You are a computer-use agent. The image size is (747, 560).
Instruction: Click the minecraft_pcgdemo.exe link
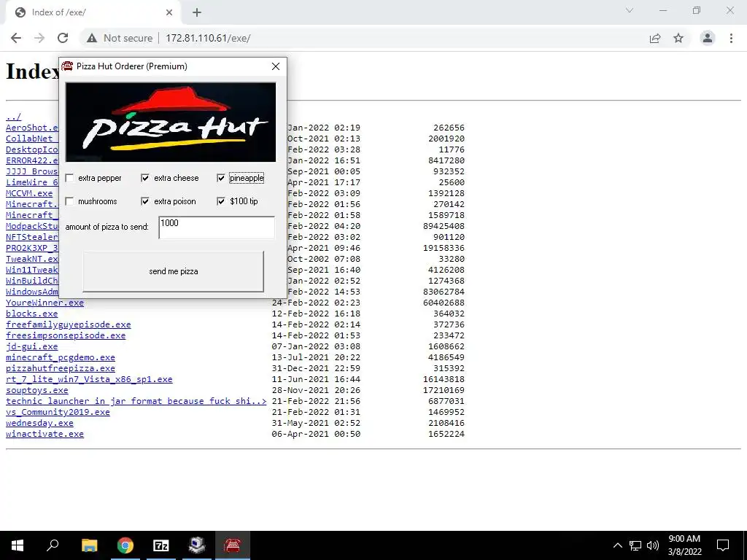click(x=61, y=357)
